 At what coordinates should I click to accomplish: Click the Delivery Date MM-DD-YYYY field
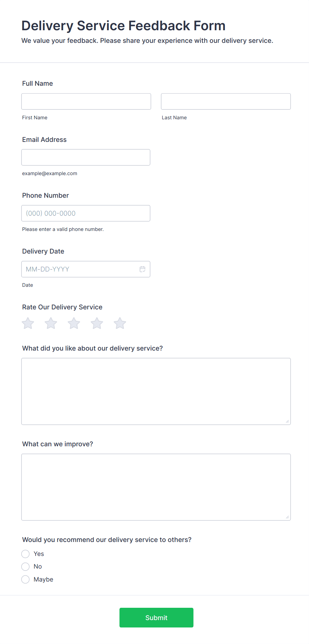point(80,269)
